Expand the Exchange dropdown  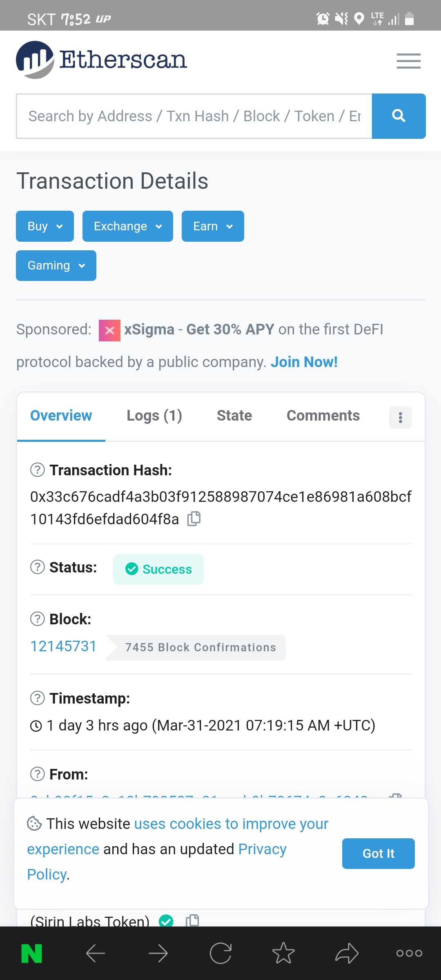pos(128,226)
